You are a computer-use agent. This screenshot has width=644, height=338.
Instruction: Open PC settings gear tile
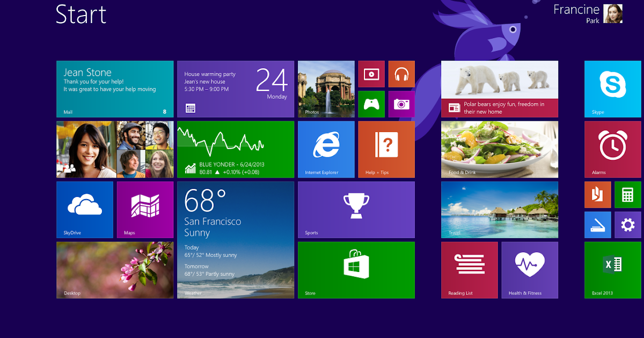point(628,225)
